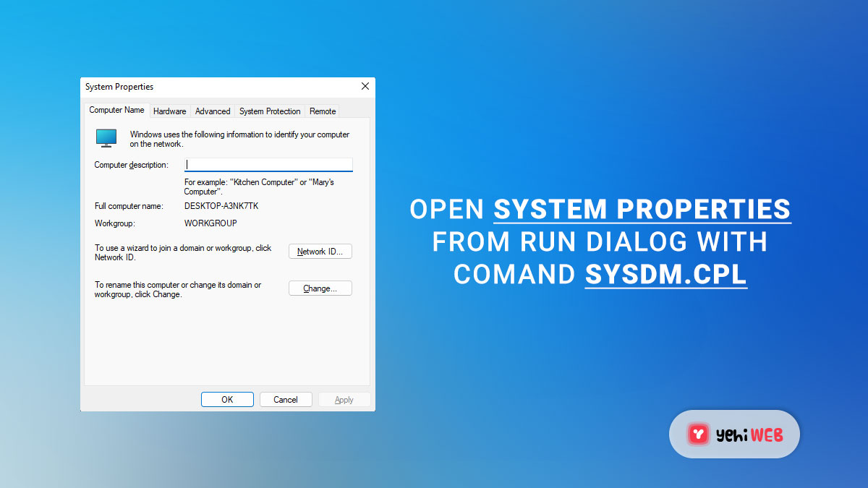Click into the Computer description field

(268, 165)
